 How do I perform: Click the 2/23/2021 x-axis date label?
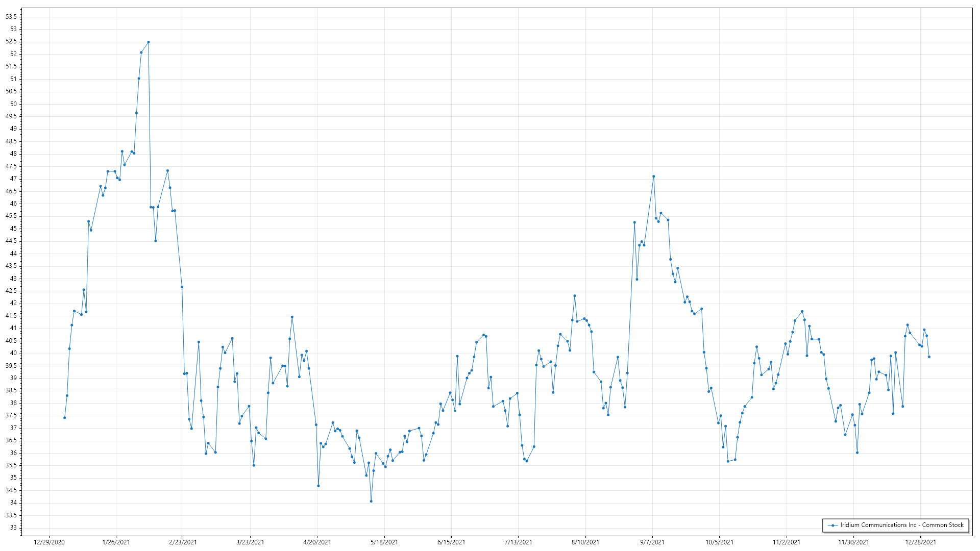(183, 542)
